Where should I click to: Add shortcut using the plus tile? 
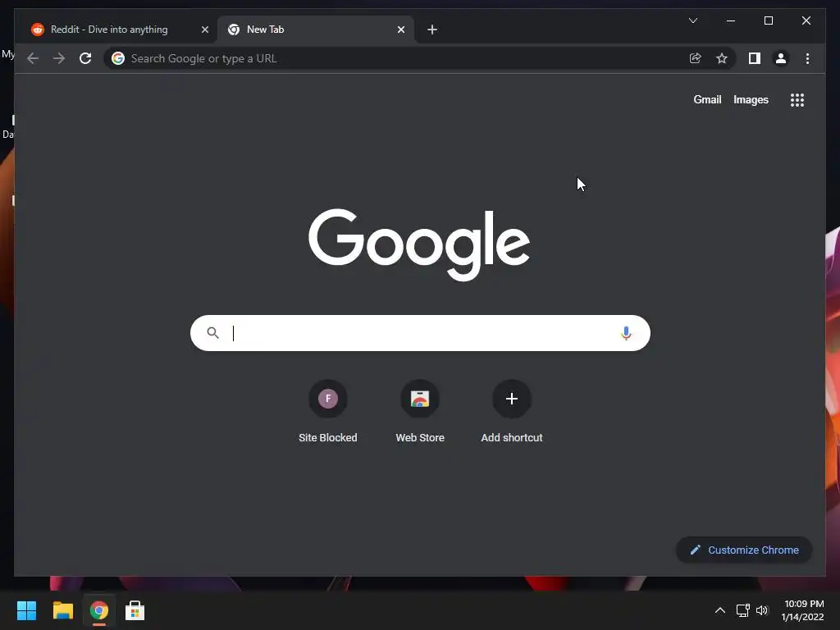coord(512,412)
